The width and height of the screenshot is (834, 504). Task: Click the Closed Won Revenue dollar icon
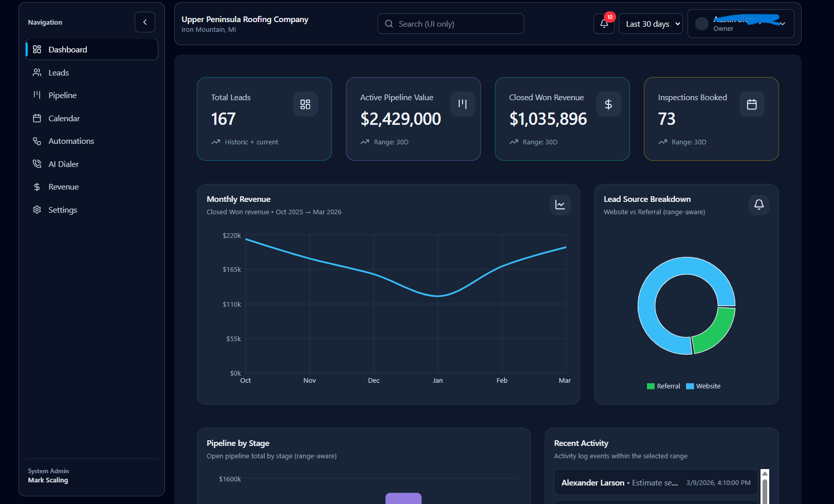point(608,104)
